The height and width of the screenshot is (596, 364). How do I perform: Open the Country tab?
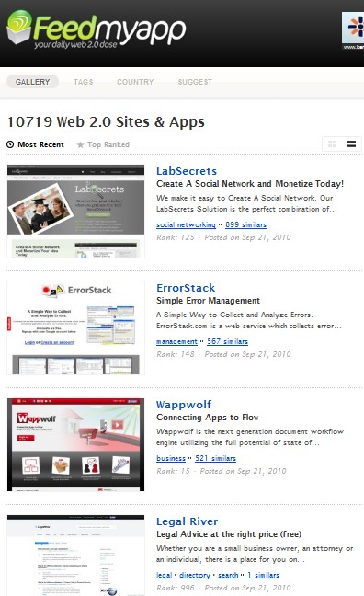pyautogui.click(x=135, y=82)
